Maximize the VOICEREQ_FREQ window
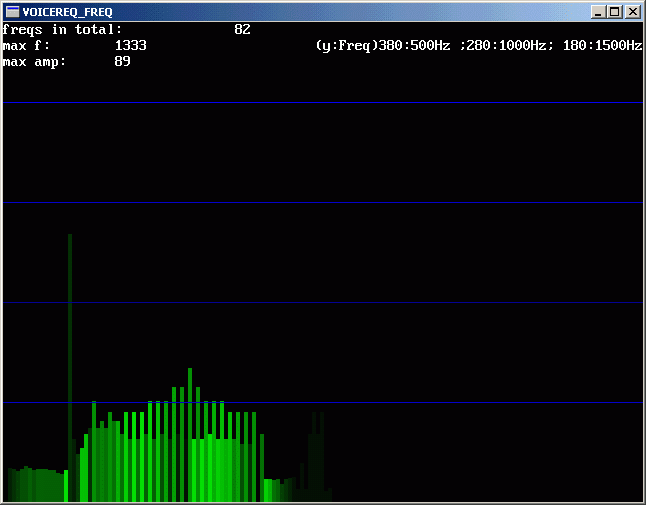Screen dimensions: 646x505 (x=615, y=12)
